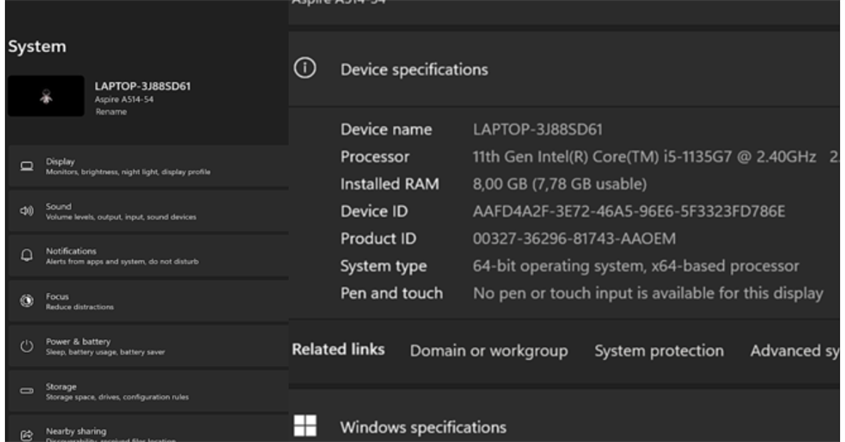Open Sound settings

(x=149, y=211)
